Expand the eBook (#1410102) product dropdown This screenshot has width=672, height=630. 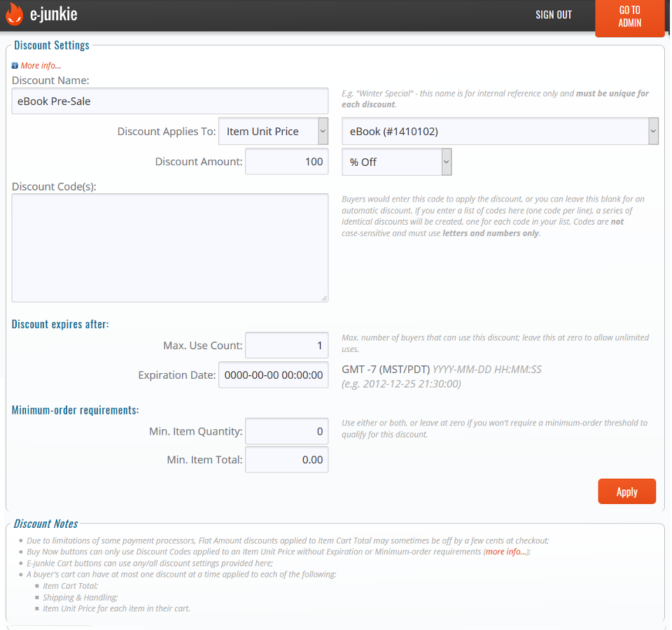click(500, 132)
